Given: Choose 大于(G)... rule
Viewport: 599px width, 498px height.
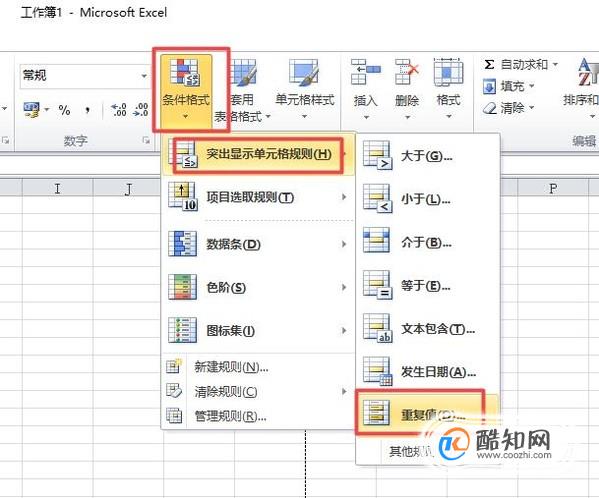Looking at the screenshot, I should tap(427, 156).
